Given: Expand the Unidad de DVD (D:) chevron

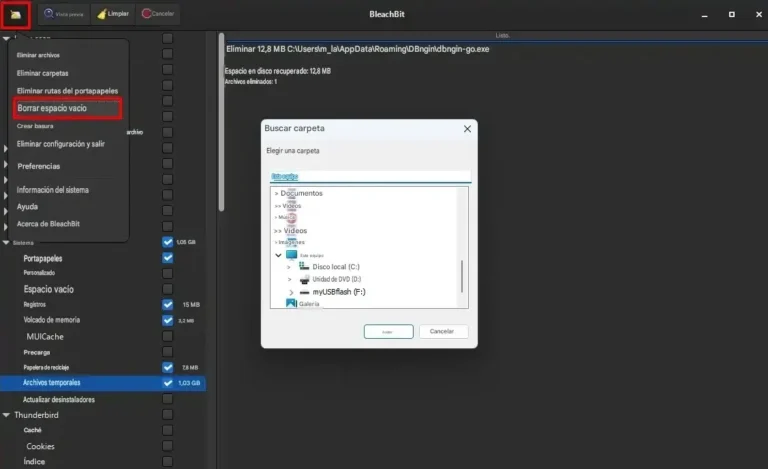Looking at the screenshot, I should point(289,280).
